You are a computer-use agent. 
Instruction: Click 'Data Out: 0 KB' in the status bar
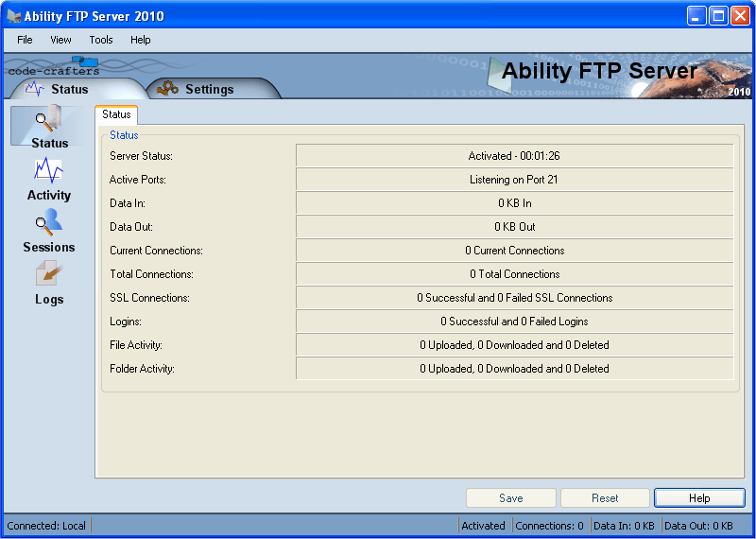click(698, 526)
